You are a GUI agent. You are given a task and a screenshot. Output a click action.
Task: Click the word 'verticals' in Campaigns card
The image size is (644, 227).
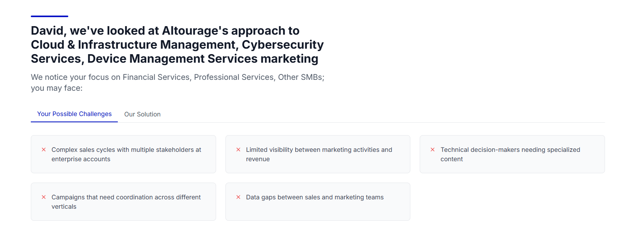pyautogui.click(x=64, y=207)
